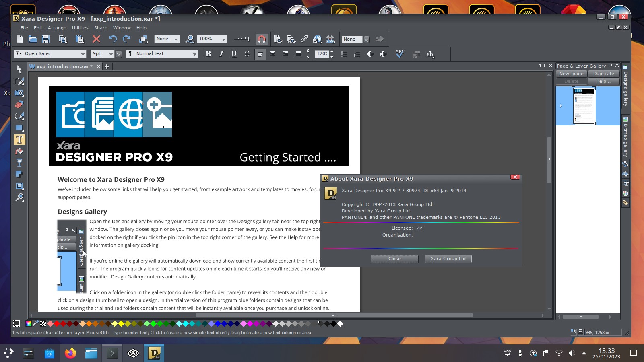Open the File menu
The image size is (644, 362).
pos(24,28)
